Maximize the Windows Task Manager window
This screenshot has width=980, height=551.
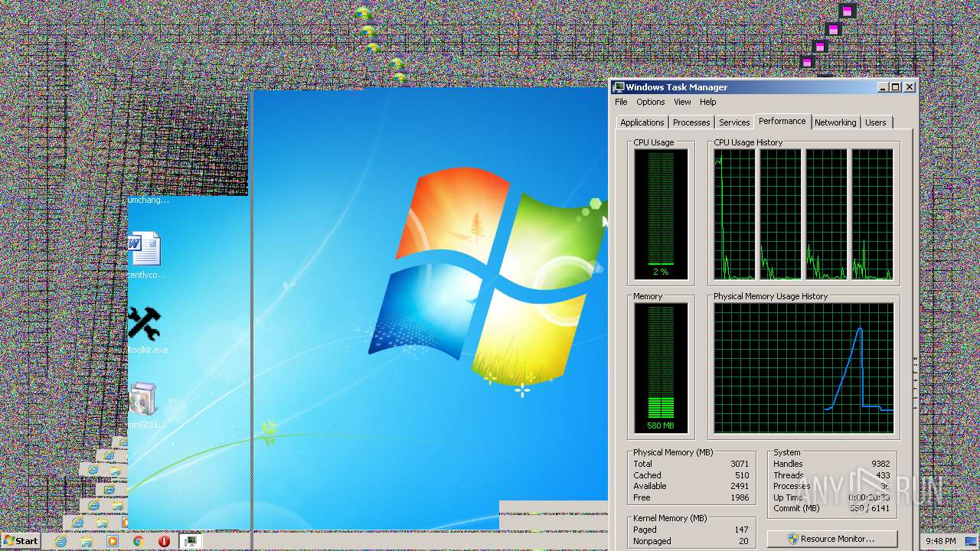(x=895, y=87)
